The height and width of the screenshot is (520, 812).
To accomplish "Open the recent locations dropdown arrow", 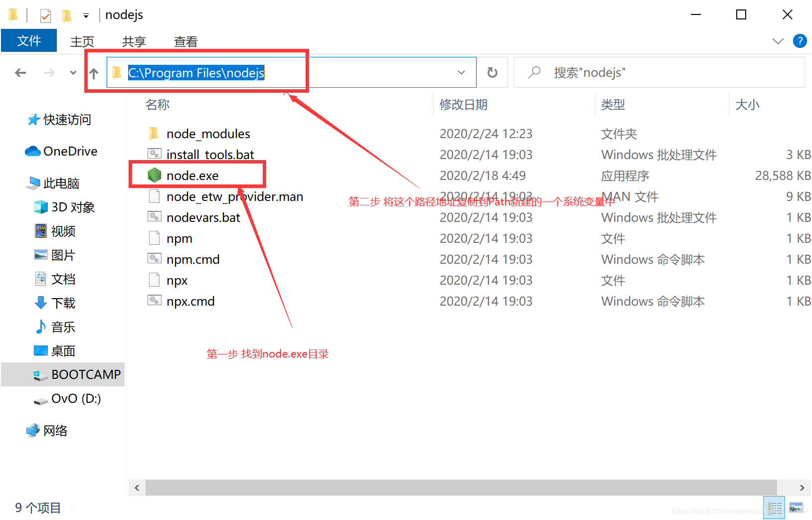I will click(73, 73).
